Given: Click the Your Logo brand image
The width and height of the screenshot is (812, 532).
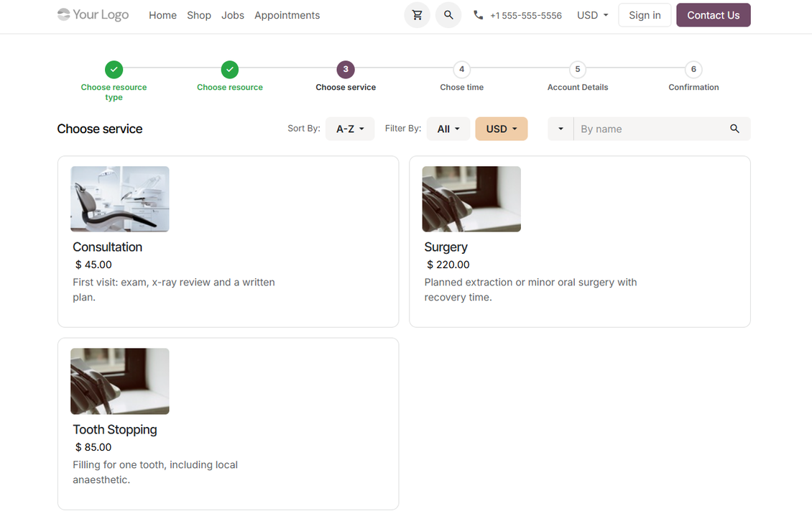Looking at the screenshot, I should (x=93, y=14).
